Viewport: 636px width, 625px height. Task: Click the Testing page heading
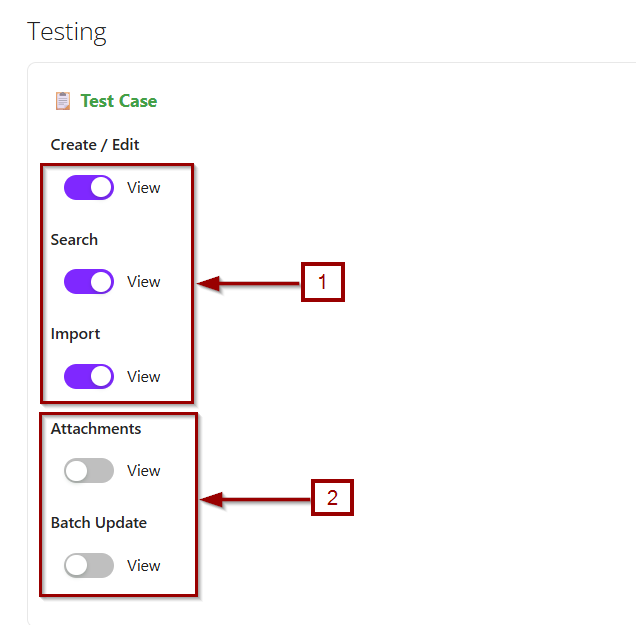point(67,31)
